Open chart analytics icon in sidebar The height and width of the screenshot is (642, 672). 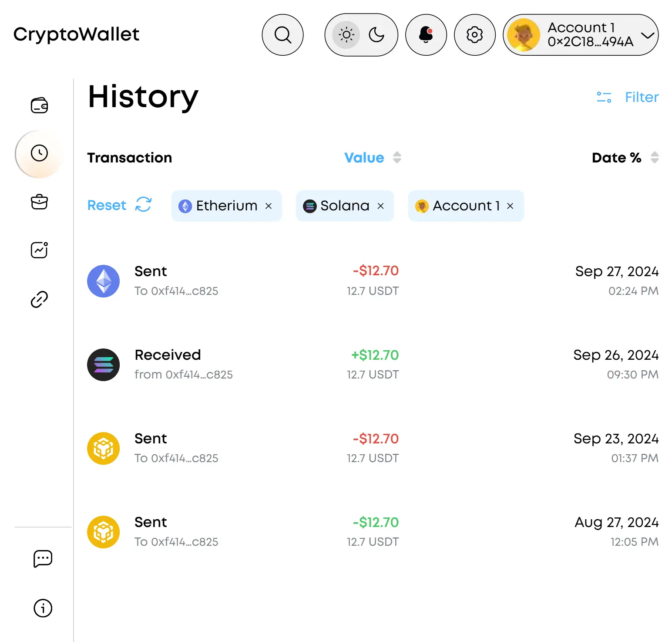pyautogui.click(x=39, y=250)
